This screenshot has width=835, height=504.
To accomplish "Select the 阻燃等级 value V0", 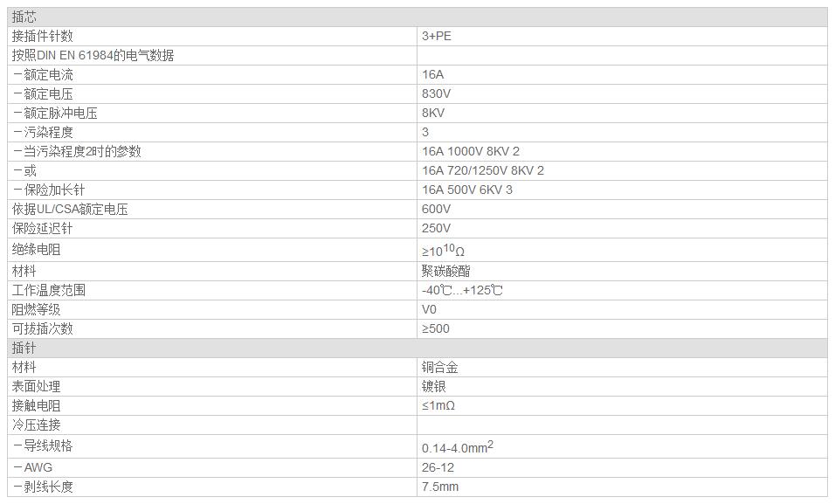I will click(430, 309).
